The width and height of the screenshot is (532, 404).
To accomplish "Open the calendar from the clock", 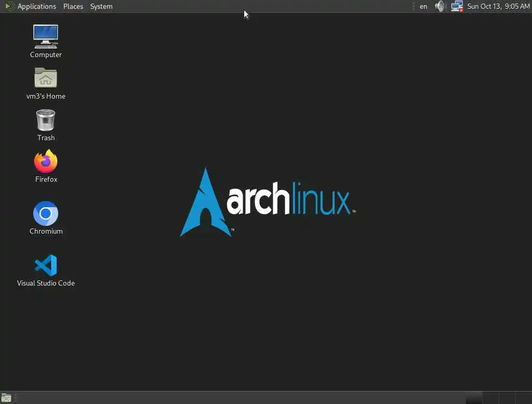I will [x=498, y=6].
